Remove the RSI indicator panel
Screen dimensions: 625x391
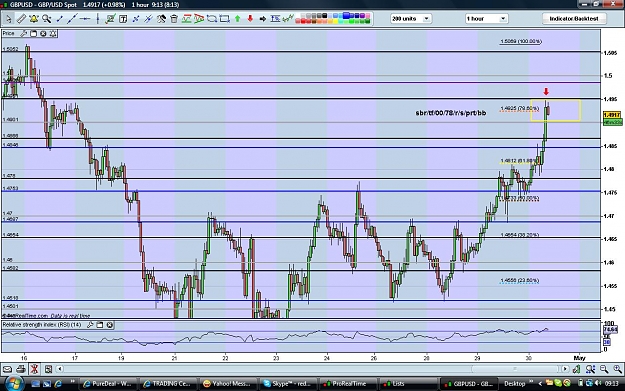(x=110, y=325)
